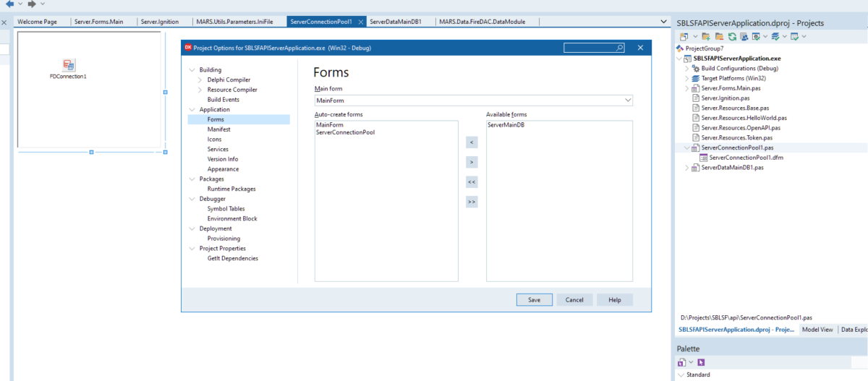868x381 pixels.
Task: Switch to Server.Ignition tab
Action: point(159,22)
